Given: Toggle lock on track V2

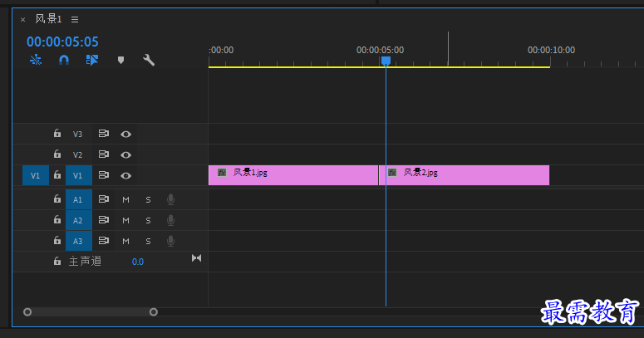Looking at the screenshot, I should click(x=57, y=154).
